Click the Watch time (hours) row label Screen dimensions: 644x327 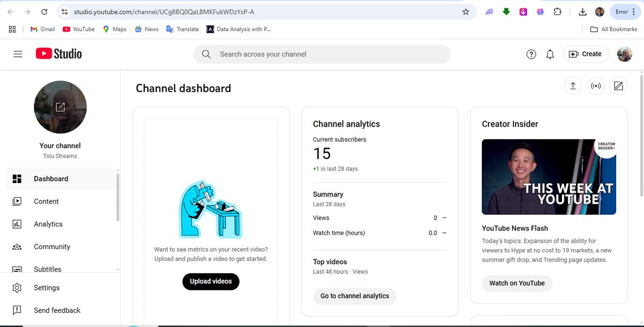click(339, 233)
